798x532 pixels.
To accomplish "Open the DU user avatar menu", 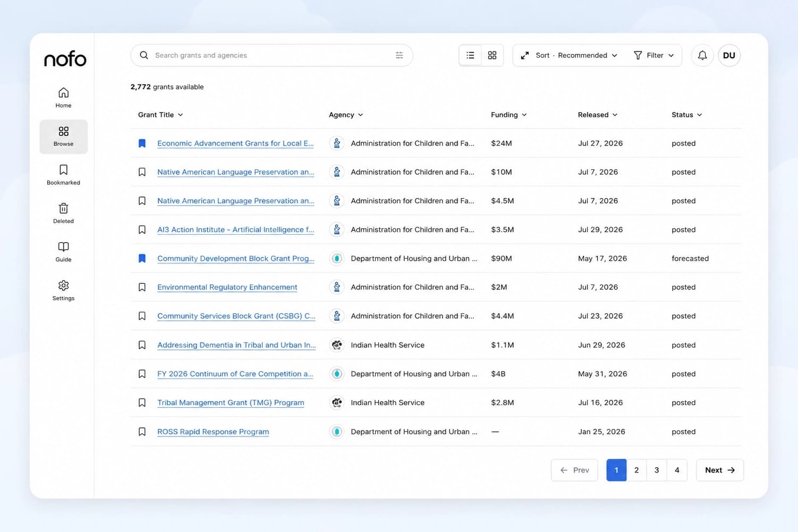I will 729,55.
